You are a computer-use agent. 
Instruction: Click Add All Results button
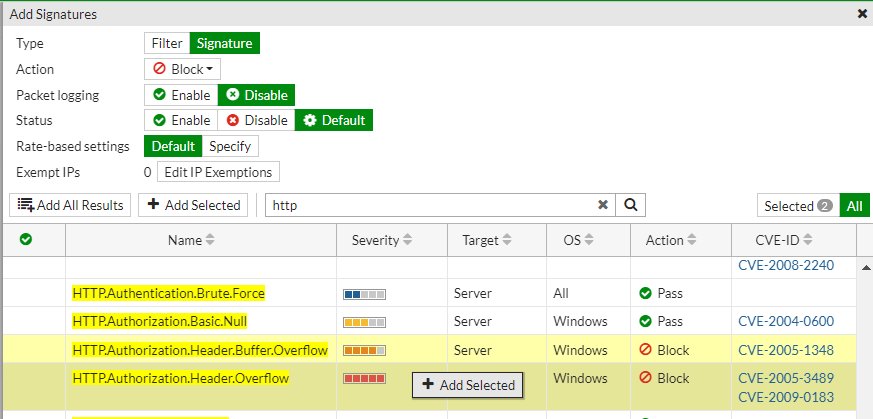[70, 205]
